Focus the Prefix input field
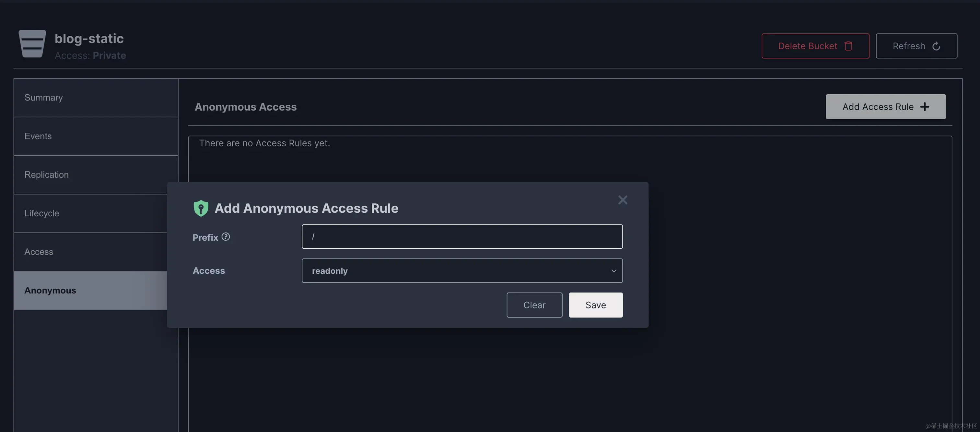 coord(462,236)
